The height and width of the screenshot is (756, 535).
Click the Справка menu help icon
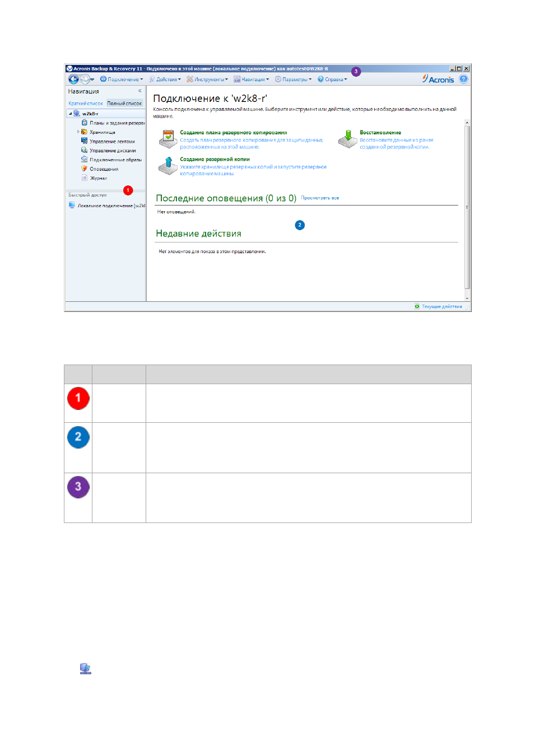coord(320,80)
